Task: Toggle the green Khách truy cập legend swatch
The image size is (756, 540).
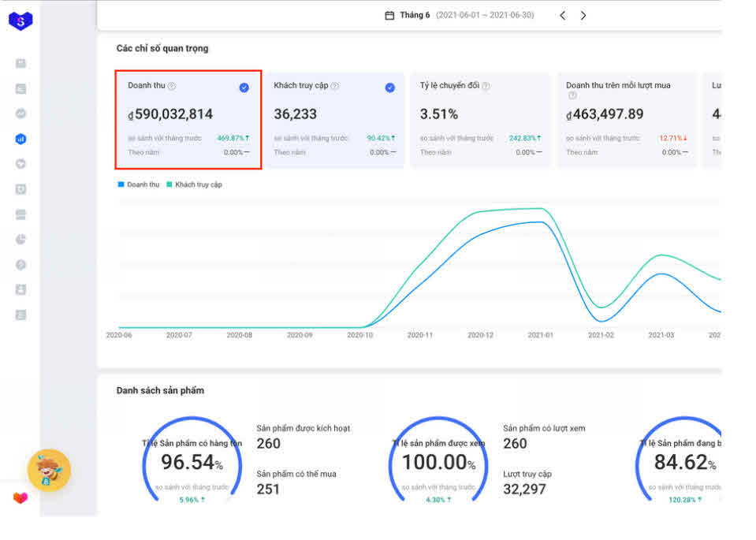Action: coord(169,184)
